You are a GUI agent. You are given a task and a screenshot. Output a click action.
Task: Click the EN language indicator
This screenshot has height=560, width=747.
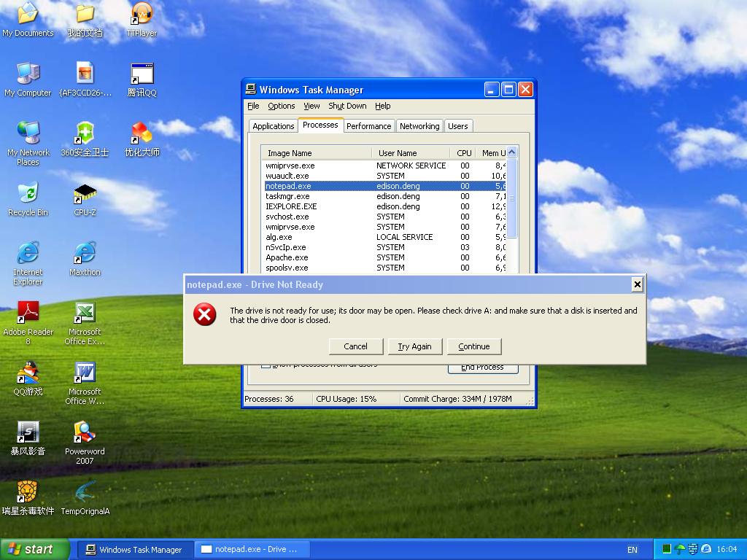(x=632, y=550)
